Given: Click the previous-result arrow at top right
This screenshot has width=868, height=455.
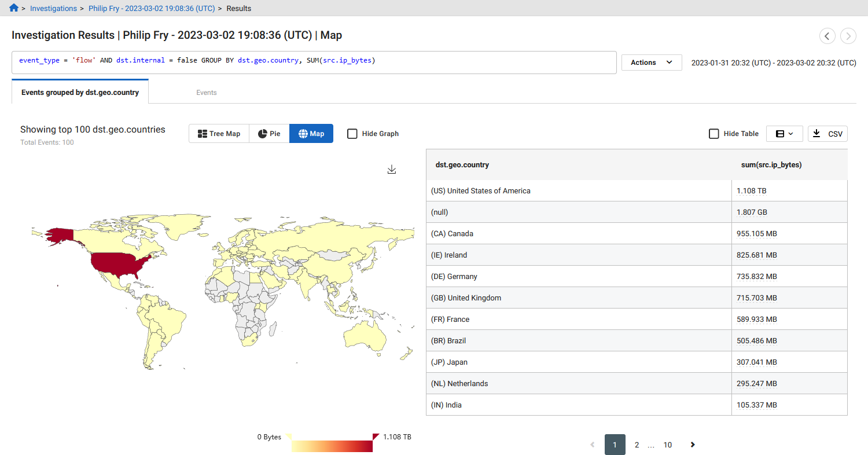Looking at the screenshot, I should [827, 36].
